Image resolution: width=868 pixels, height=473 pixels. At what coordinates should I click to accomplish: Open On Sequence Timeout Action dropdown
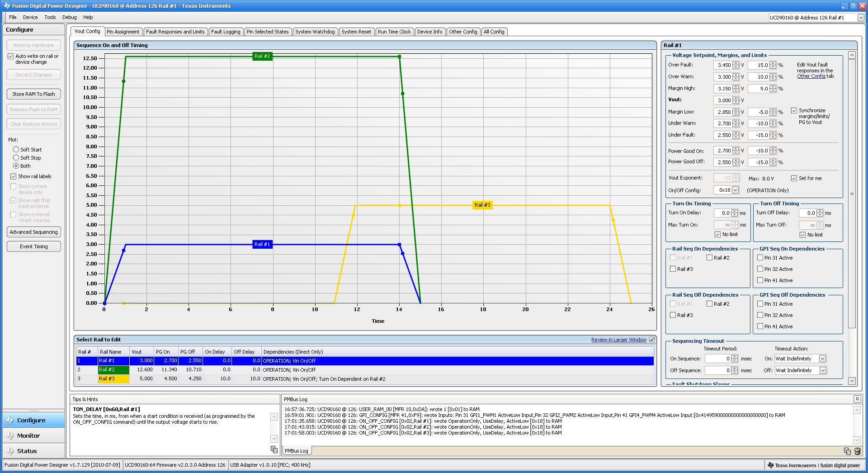click(x=822, y=359)
